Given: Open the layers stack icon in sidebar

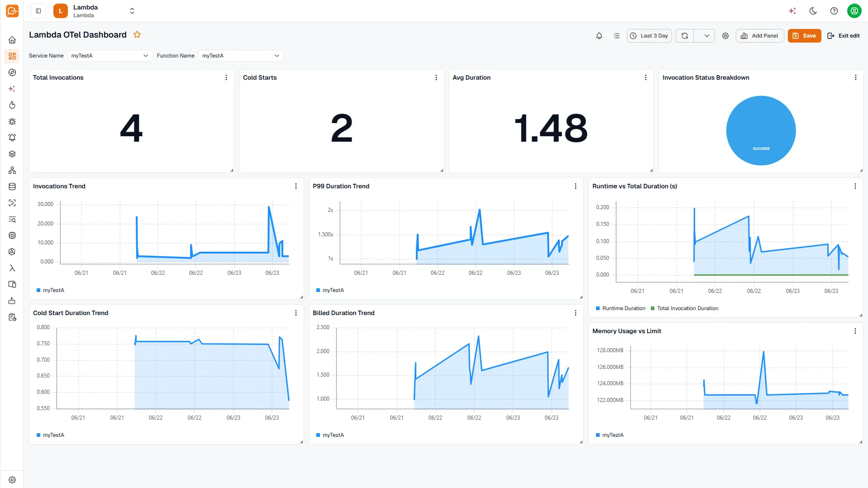Looking at the screenshot, I should point(12,154).
